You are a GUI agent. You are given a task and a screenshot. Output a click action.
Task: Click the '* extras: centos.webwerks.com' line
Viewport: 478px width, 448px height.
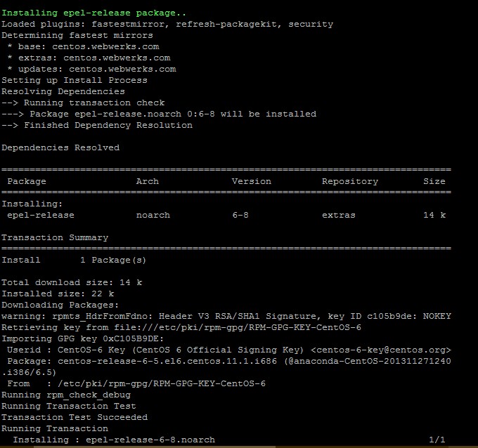click(89, 58)
